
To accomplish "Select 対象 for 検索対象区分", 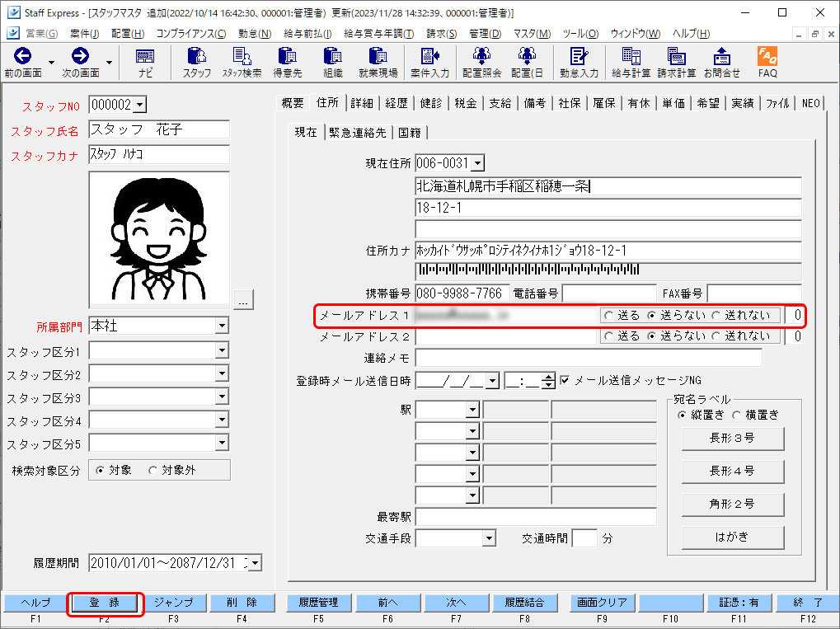I will click(100, 471).
